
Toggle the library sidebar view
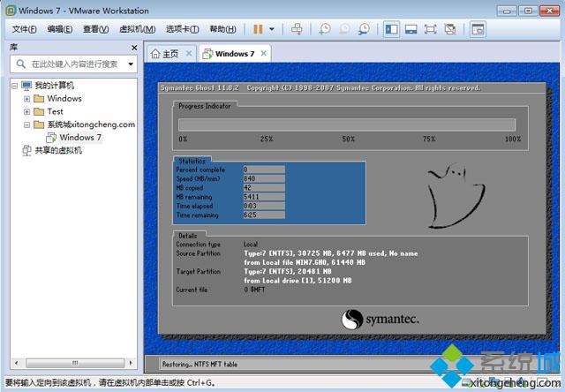(391, 29)
